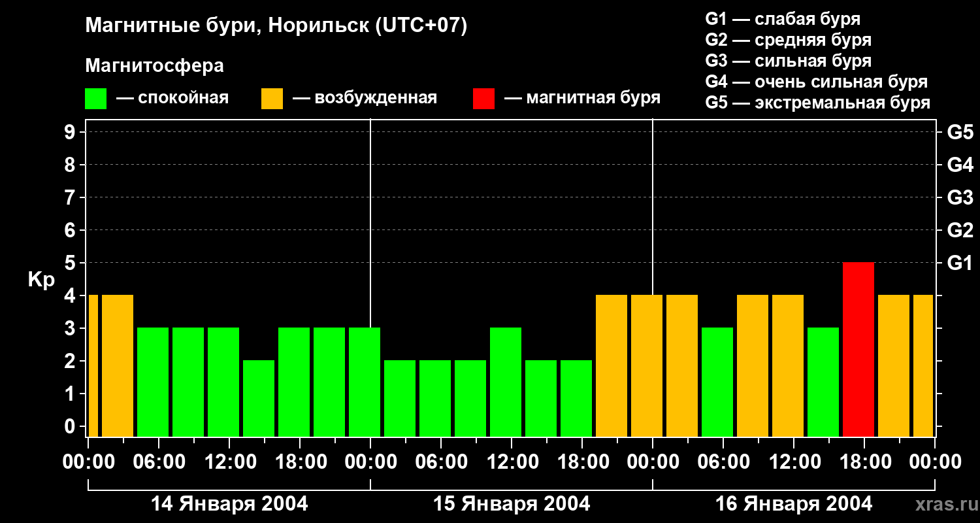980x523 pixels.
Task: Click the 'Kp' y-axis title
Action: pos(41,280)
